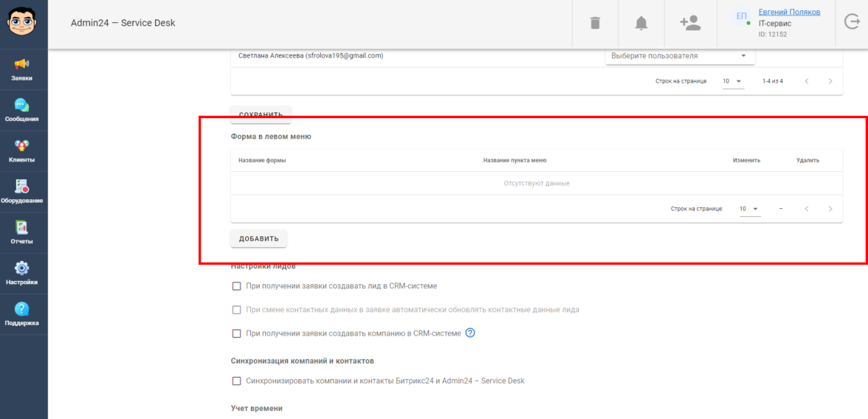868x419 pixels.
Task: Open Отчеты menu item
Action: [22, 233]
